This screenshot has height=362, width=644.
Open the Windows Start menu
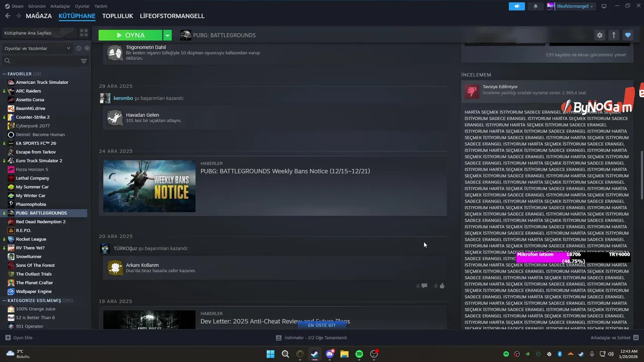tap(270, 354)
